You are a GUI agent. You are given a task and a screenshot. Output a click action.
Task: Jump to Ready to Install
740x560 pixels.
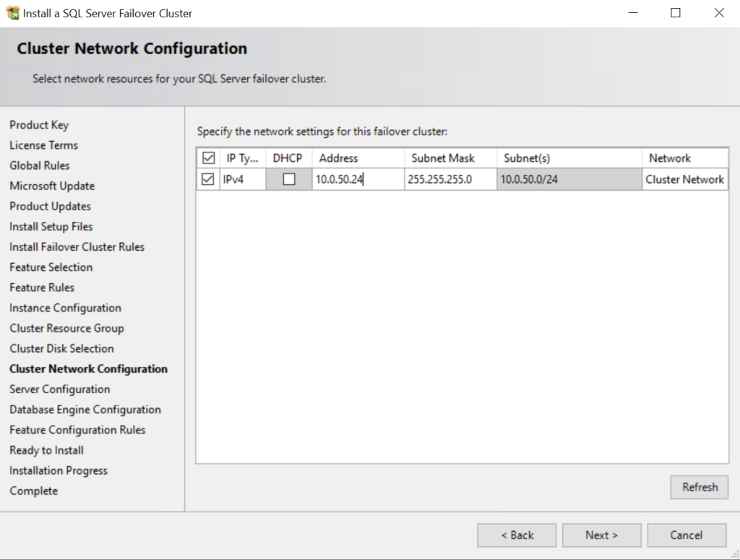point(46,449)
